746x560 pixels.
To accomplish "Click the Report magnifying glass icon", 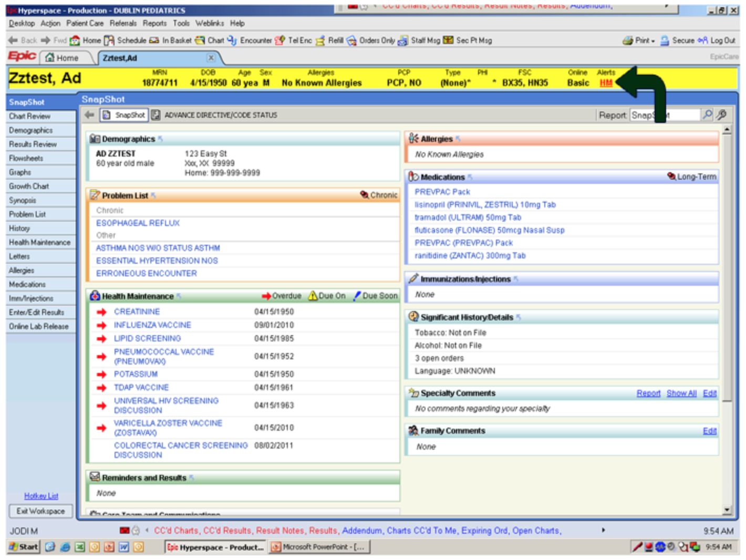I will [x=708, y=115].
